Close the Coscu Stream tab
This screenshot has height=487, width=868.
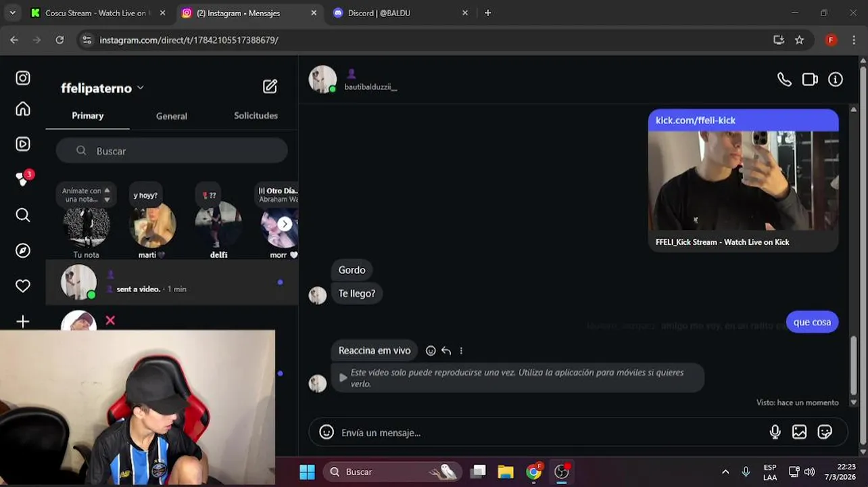162,13
